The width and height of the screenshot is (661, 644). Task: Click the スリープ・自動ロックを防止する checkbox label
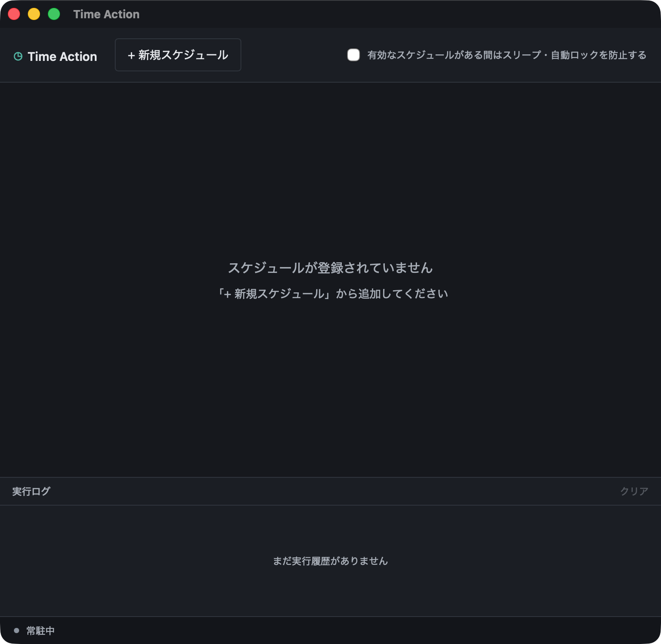[x=507, y=55]
